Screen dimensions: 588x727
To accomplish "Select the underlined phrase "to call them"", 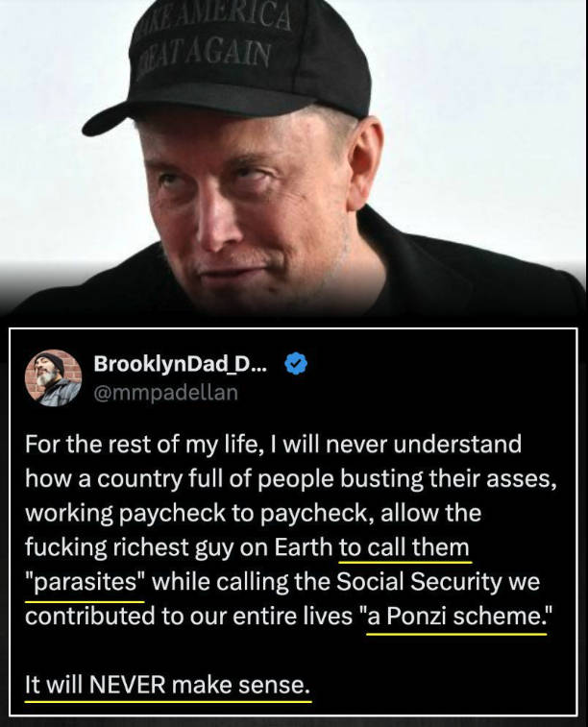I will [x=404, y=547].
